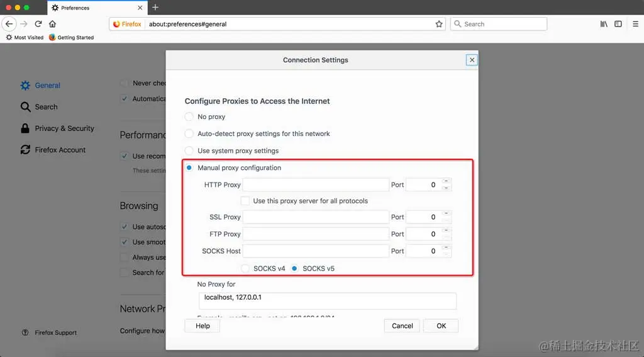Toggle the Search for checkbox under Browsing
644x357 pixels.
(124, 273)
